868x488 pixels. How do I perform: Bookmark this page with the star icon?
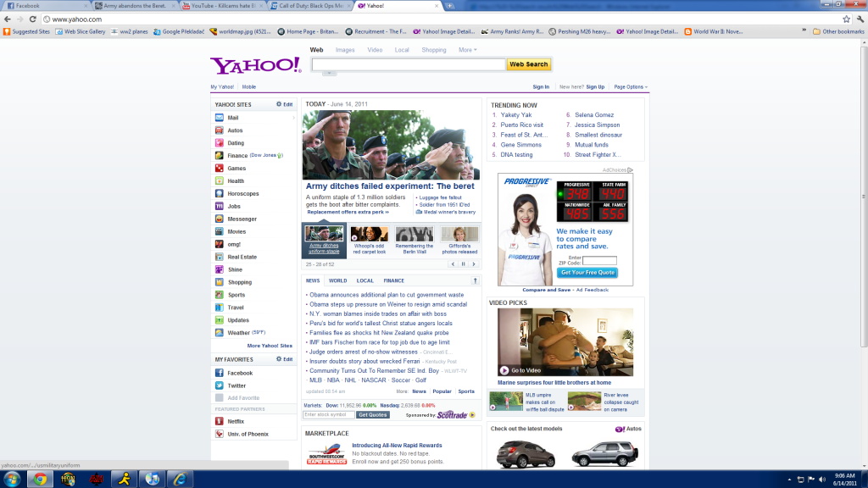pyautogui.click(x=847, y=19)
